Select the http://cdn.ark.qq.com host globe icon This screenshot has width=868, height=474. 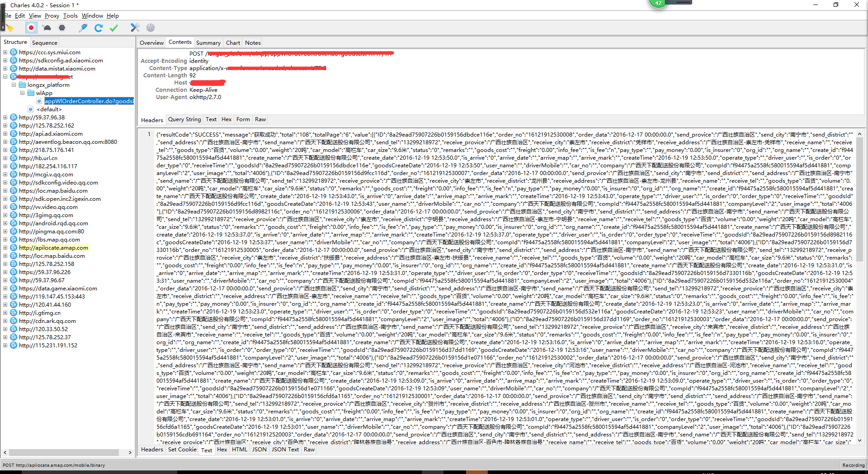[x=14, y=321]
